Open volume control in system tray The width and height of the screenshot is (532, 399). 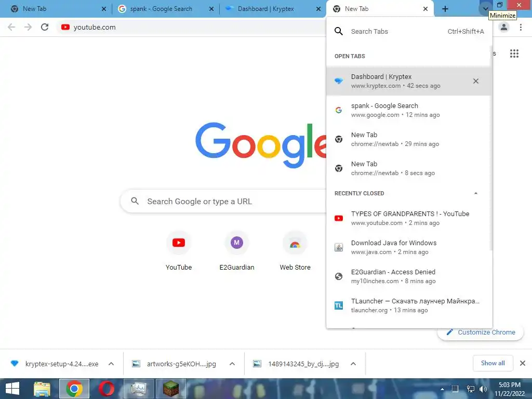[x=483, y=389]
